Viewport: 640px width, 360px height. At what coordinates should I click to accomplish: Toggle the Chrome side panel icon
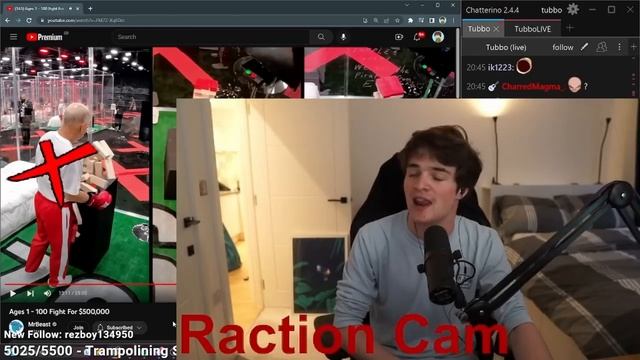pyautogui.click(x=432, y=20)
